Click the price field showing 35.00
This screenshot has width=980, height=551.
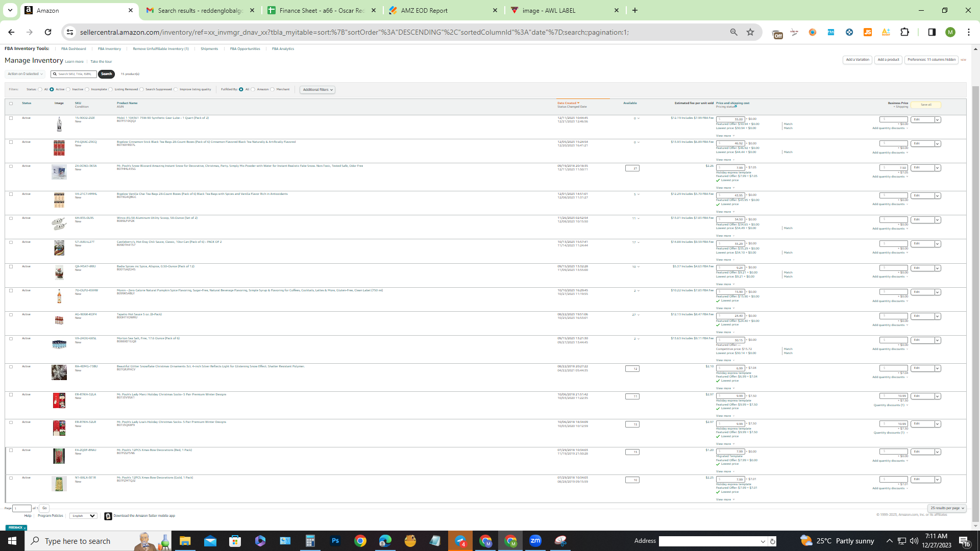730,119
